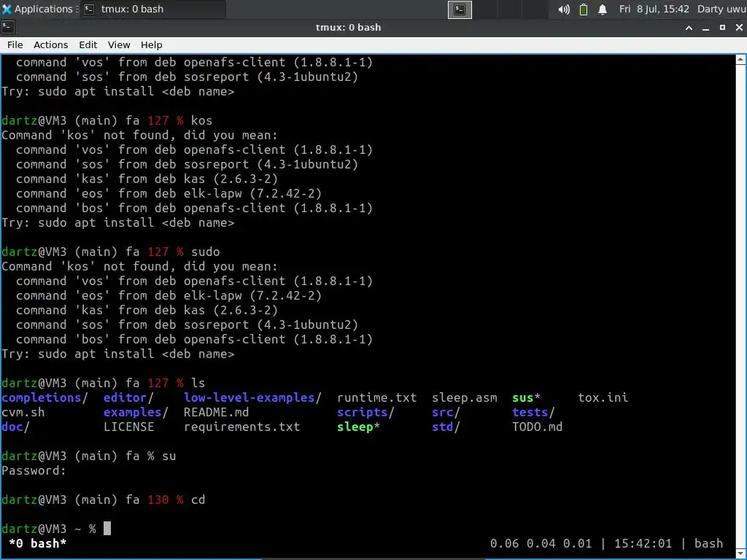Click the runtime.txt file name
The width and height of the screenshot is (747, 560).
point(377,397)
